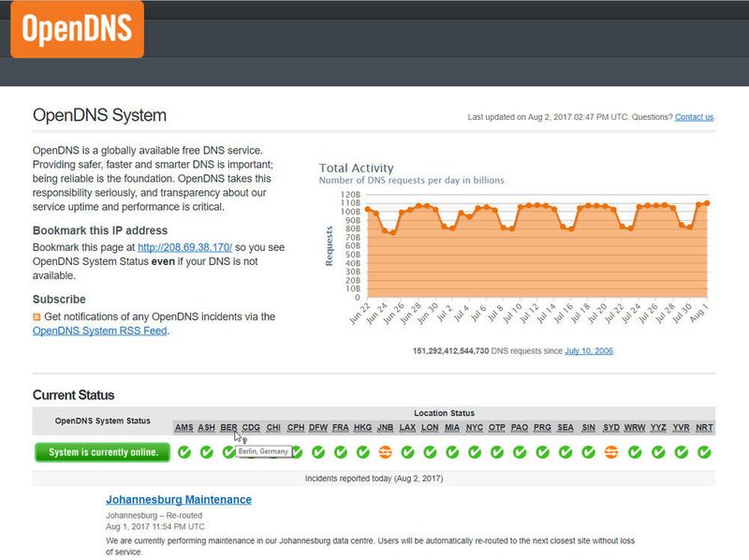
Task: Click the green check icon under WRW
Action: pyautogui.click(x=635, y=452)
